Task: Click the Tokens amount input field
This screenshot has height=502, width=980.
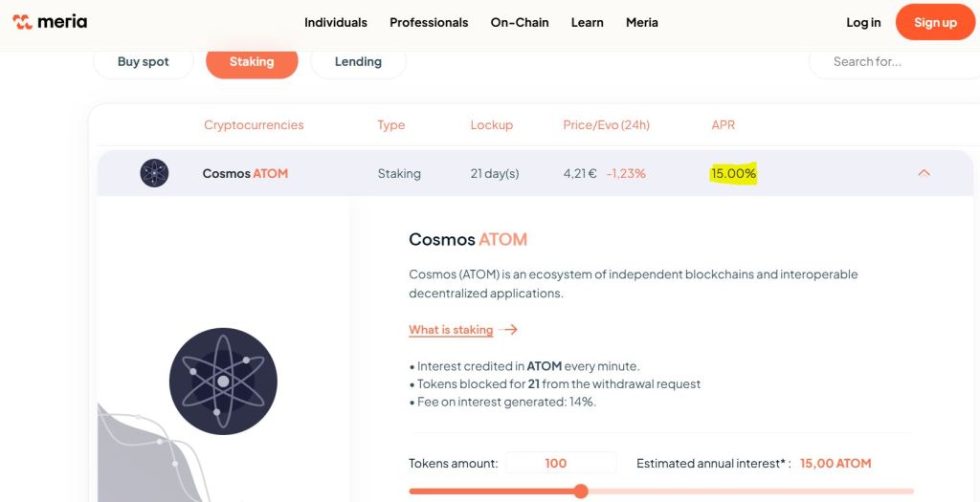Action: [561, 463]
